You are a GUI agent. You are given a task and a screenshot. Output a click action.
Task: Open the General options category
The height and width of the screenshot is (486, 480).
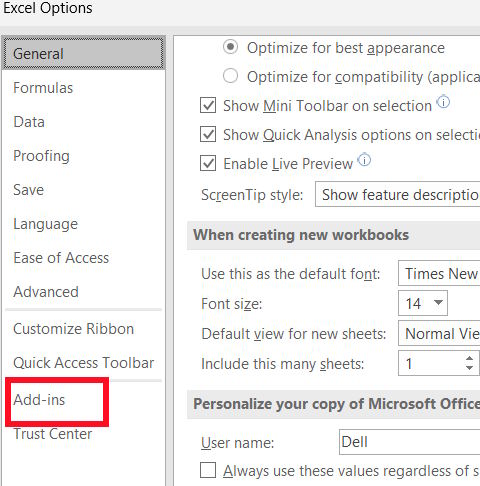(83, 53)
